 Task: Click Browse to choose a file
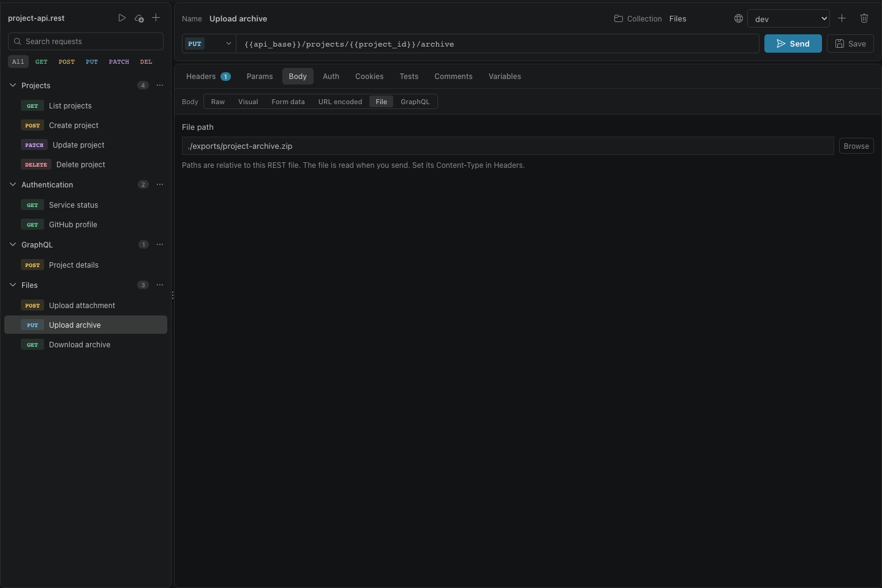point(856,146)
